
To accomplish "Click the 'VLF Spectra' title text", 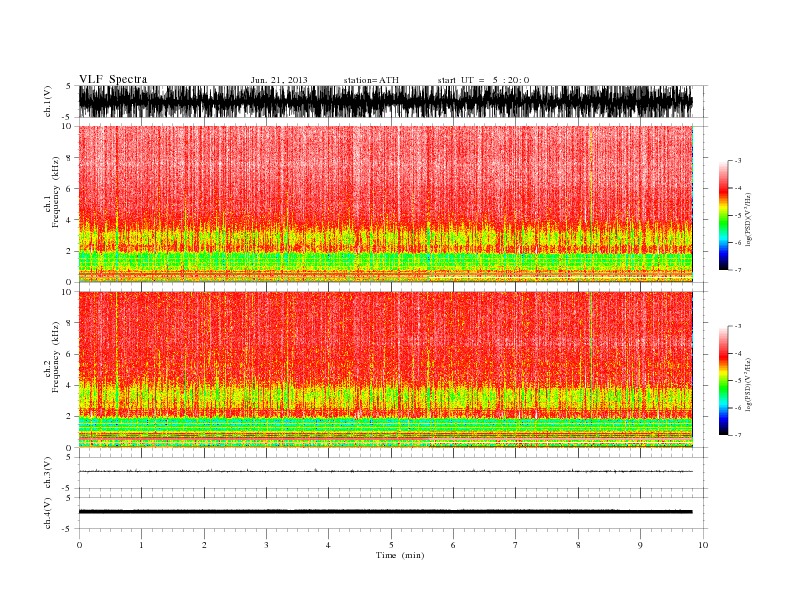I will (x=113, y=79).
